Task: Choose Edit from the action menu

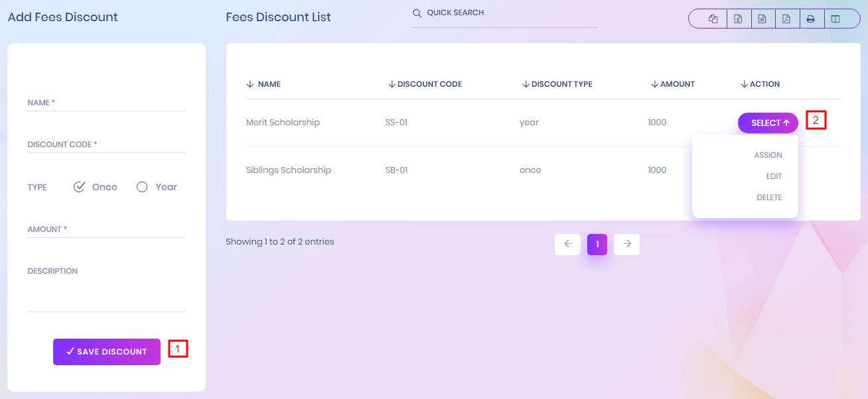Action: 774,176
